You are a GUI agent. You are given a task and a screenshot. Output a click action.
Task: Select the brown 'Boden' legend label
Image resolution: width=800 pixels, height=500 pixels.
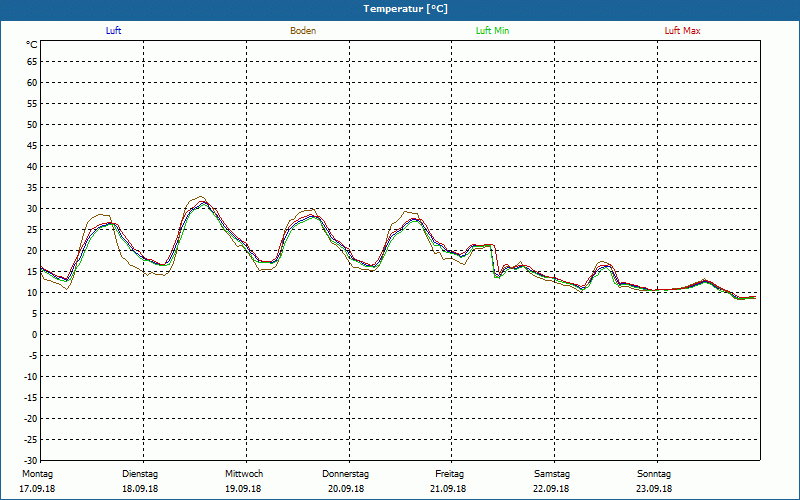point(303,31)
